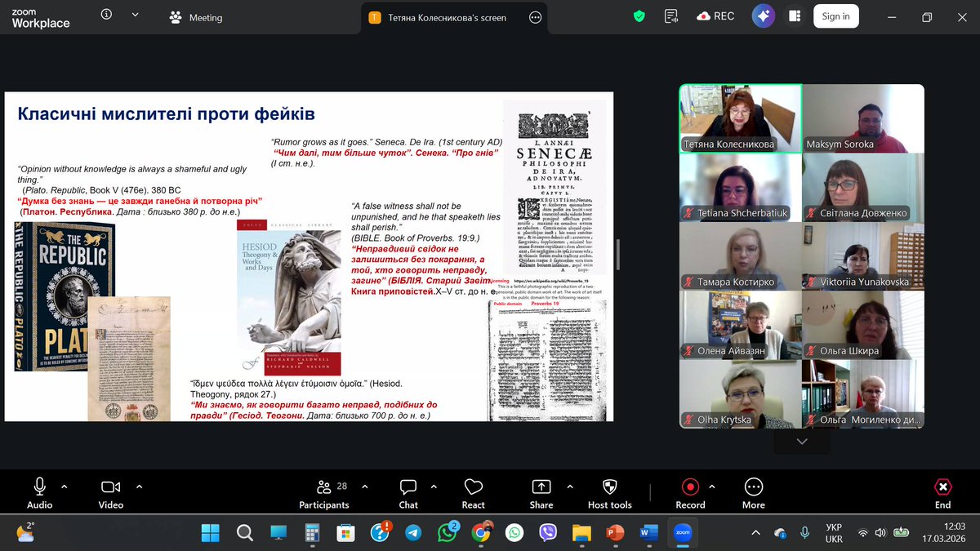Click the Sign in button
This screenshot has height=551, width=980.
click(835, 16)
